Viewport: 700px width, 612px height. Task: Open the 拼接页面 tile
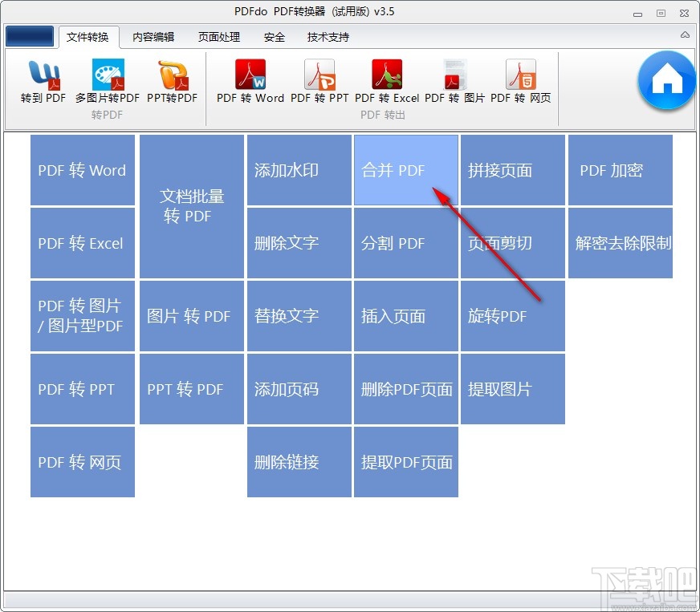click(513, 170)
